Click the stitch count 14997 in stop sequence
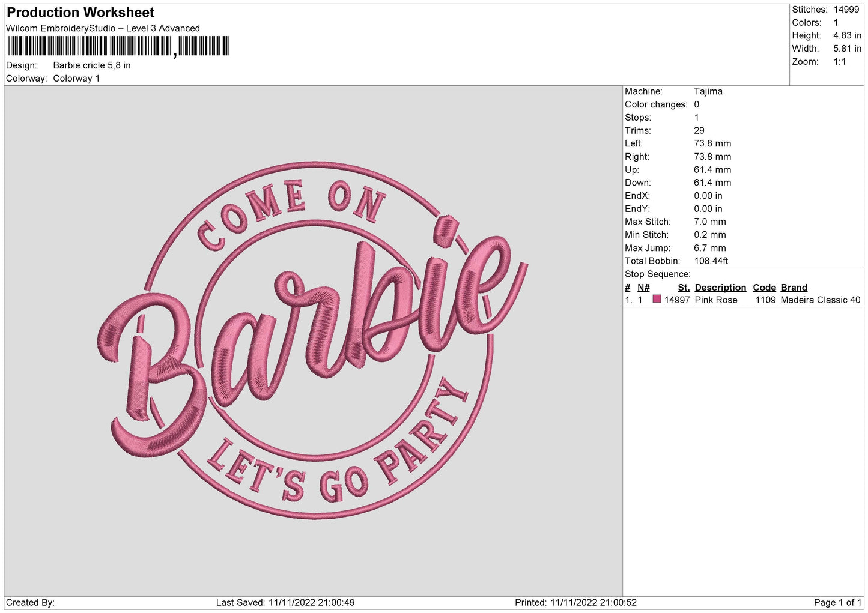 click(x=677, y=300)
